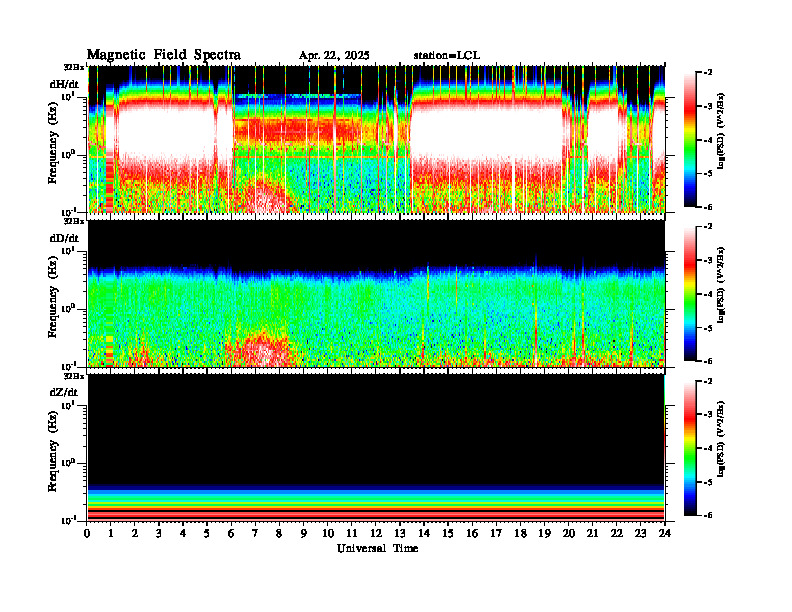Click the "-6" value on dH/dt colorbar
The width and height of the screenshot is (792, 612).
point(709,207)
